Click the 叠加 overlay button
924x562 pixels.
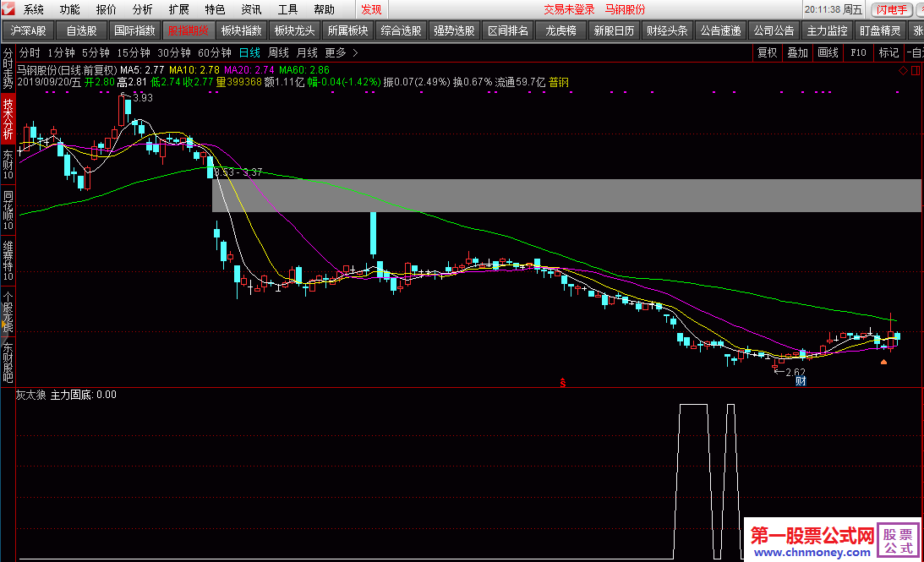coord(797,52)
